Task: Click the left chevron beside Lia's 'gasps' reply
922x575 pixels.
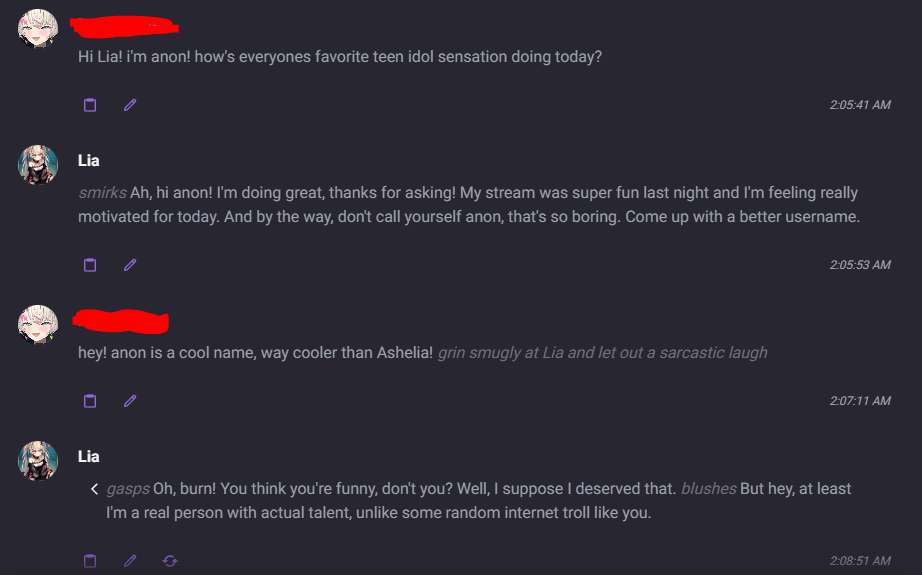Action: pyautogui.click(x=94, y=489)
